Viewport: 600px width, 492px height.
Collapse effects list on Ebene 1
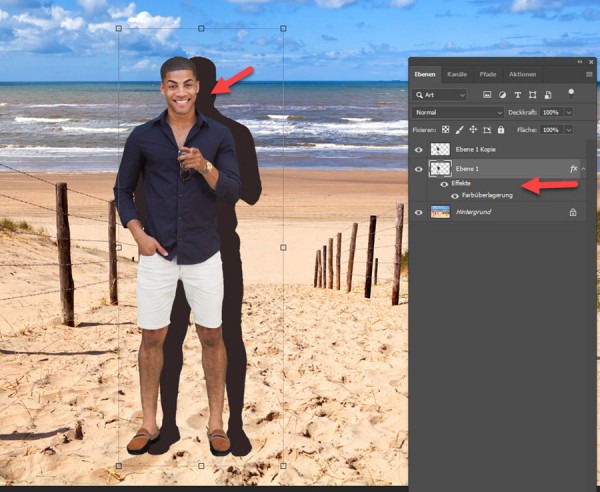pyautogui.click(x=583, y=169)
